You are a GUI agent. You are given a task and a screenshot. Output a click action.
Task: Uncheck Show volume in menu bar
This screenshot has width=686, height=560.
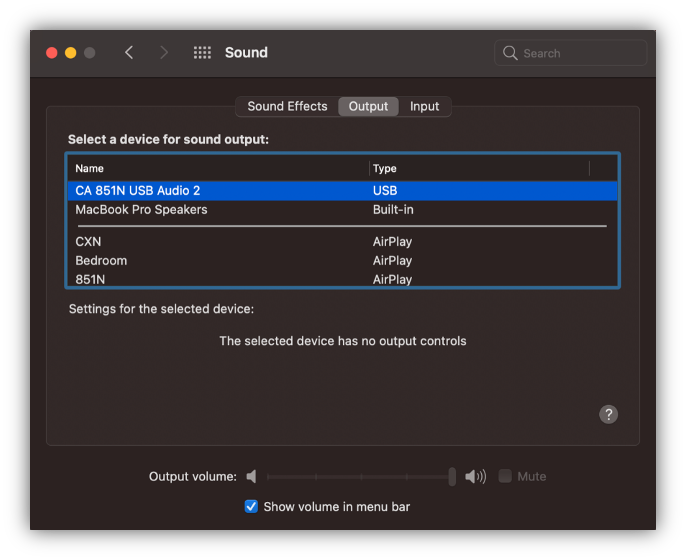point(252,507)
